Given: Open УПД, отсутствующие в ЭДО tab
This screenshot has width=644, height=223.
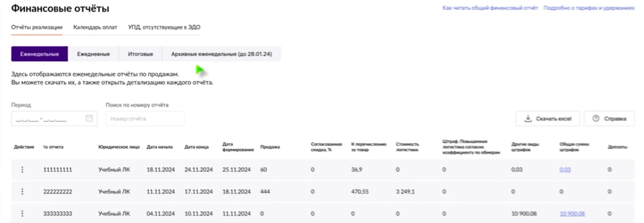Looking at the screenshot, I should [x=164, y=27].
